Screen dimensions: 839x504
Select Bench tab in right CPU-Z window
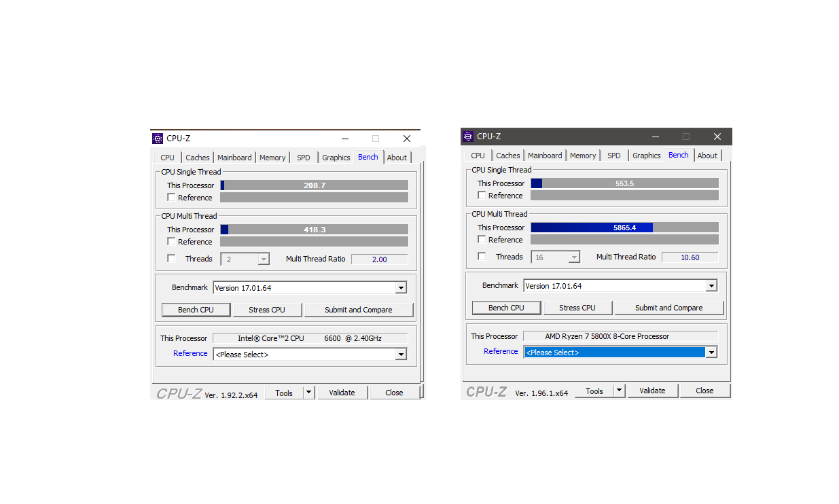(x=679, y=155)
